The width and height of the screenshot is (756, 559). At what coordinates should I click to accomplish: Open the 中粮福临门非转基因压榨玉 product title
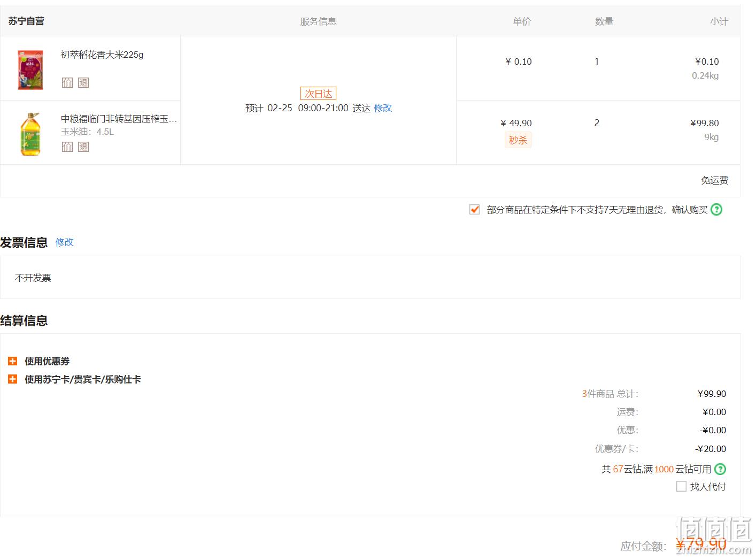(119, 119)
